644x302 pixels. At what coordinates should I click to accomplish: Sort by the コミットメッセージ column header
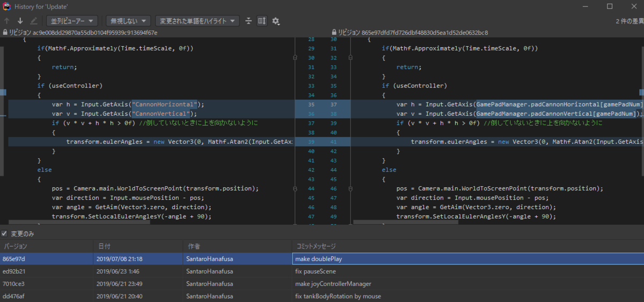467,246
